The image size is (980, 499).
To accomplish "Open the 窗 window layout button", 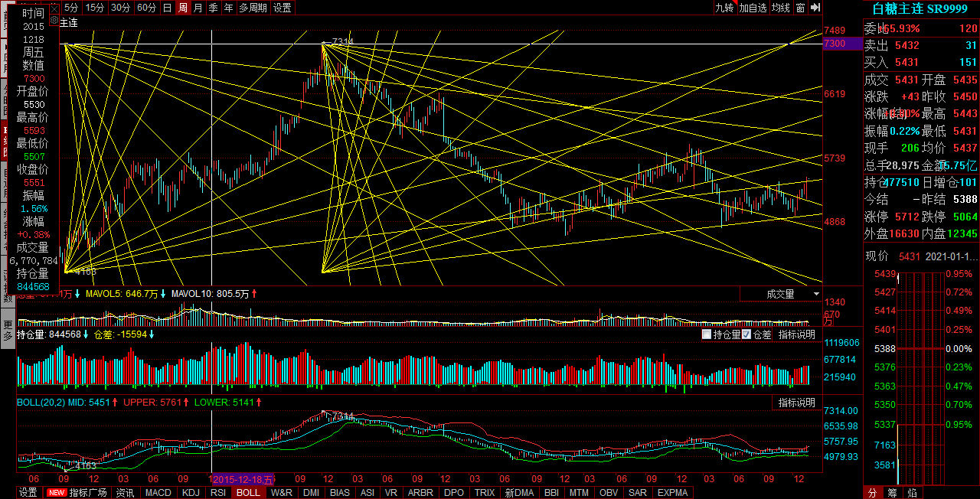I will [x=800, y=8].
